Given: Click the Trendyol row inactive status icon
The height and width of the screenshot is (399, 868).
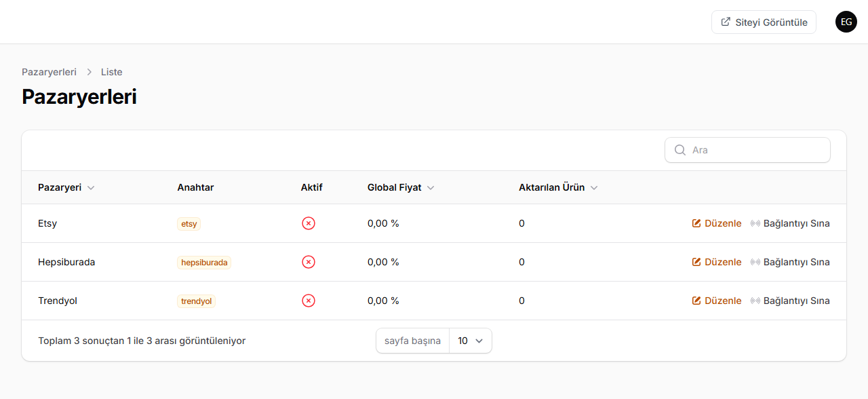Looking at the screenshot, I should point(309,301).
